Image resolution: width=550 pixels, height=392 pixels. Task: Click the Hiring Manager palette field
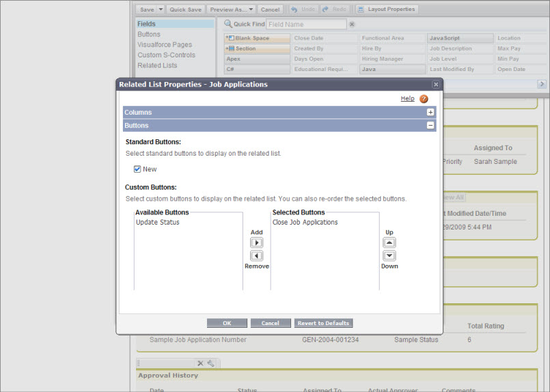click(392, 59)
